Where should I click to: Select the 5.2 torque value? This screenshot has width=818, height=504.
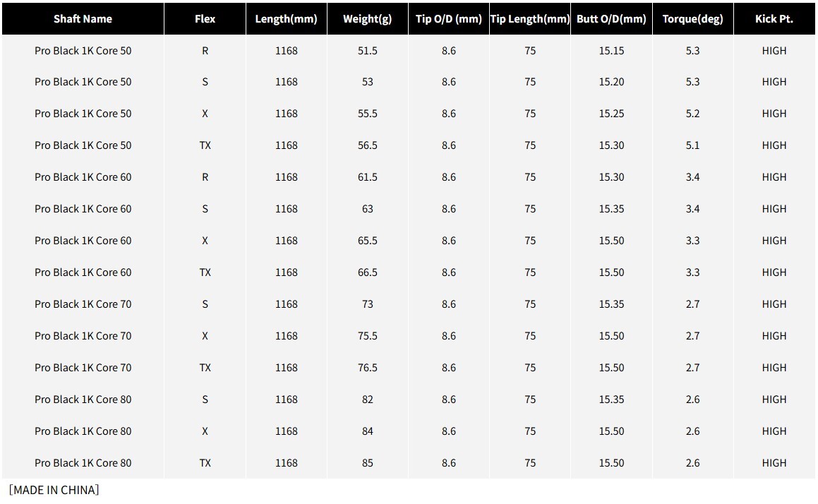pos(692,114)
